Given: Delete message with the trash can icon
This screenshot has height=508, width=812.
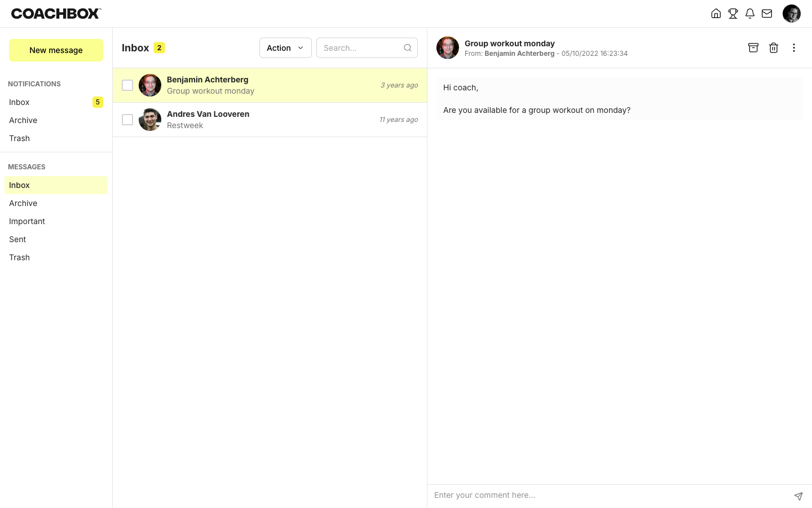Looking at the screenshot, I should click(774, 48).
